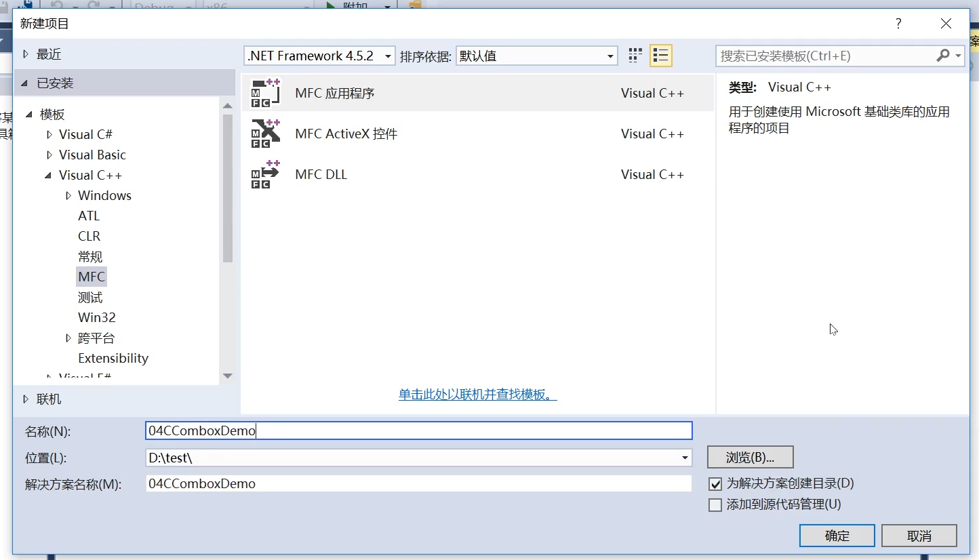Screen dimensions: 979x560
Task: Click the 确定 button
Action: [x=837, y=536]
